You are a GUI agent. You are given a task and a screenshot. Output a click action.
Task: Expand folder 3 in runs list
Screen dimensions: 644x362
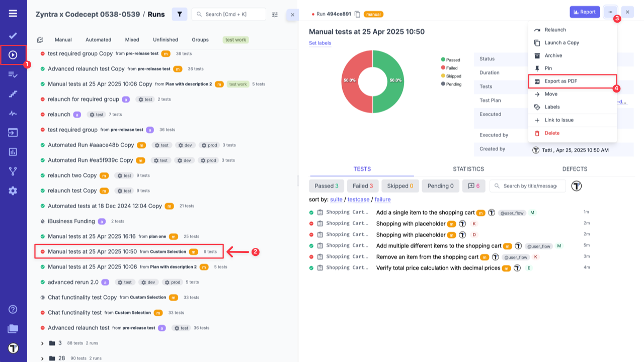coord(42,343)
